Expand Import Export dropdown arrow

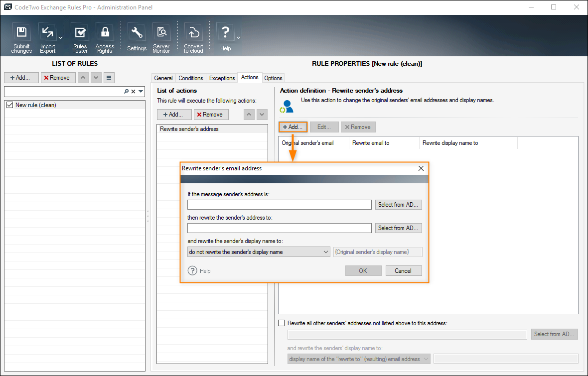(x=60, y=37)
